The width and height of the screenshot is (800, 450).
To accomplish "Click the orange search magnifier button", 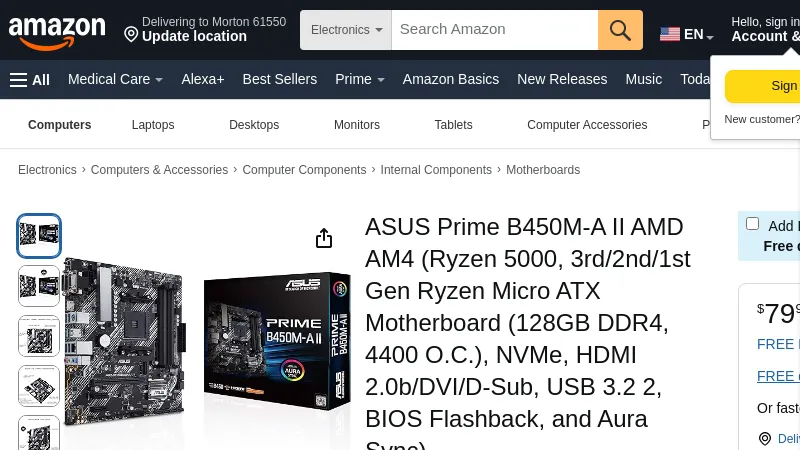I will tap(620, 30).
